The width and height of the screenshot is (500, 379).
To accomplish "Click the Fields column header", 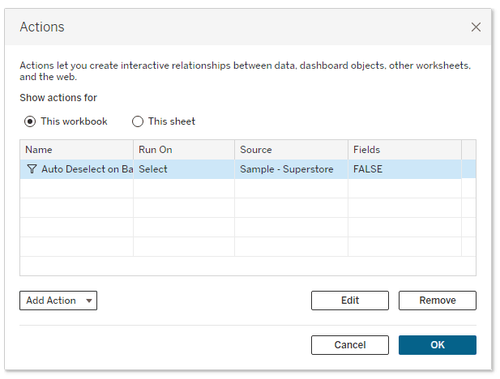I will click(x=405, y=150).
